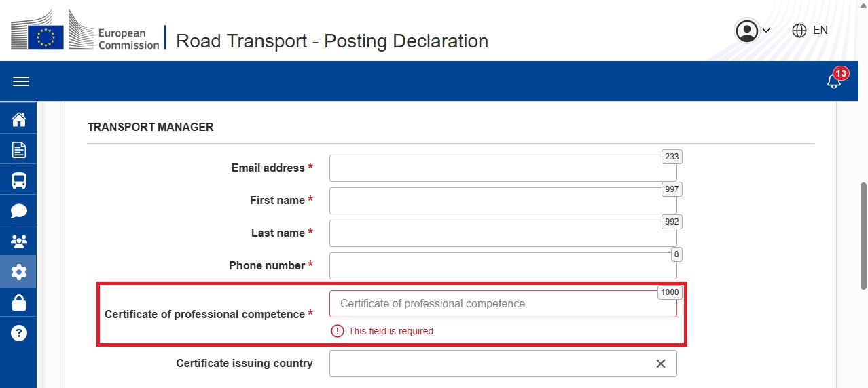Open the vehicles bus icon in sidebar

[x=19, y=180]
